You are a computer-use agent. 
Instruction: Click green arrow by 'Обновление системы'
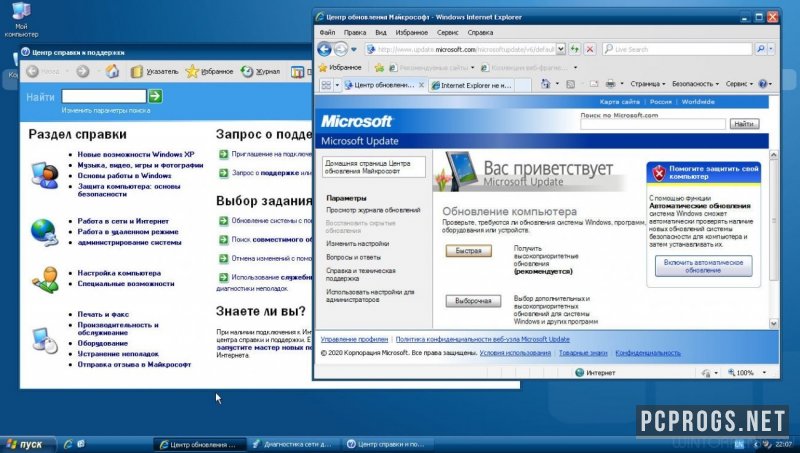(x=223, y=221)
